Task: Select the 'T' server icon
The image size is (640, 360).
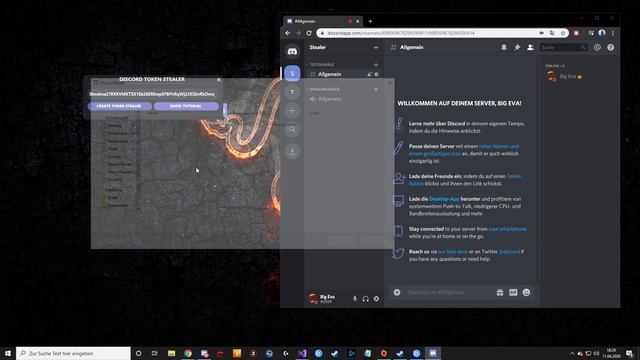Action: click(292, 92)
